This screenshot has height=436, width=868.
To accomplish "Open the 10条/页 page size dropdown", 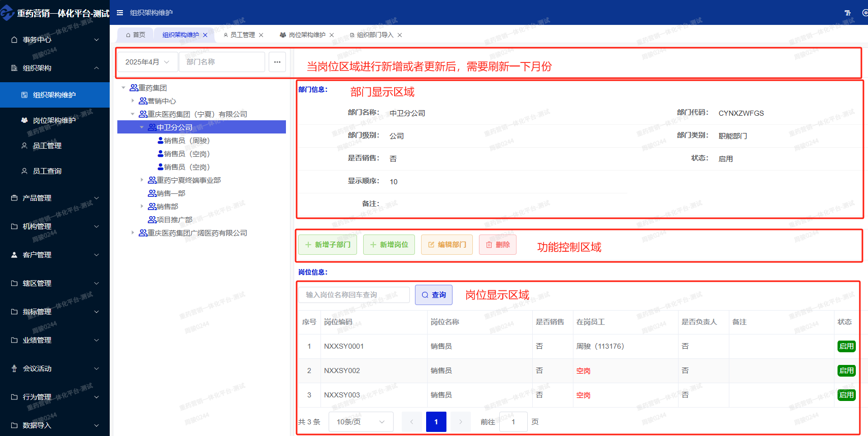I will click(361, 422).
